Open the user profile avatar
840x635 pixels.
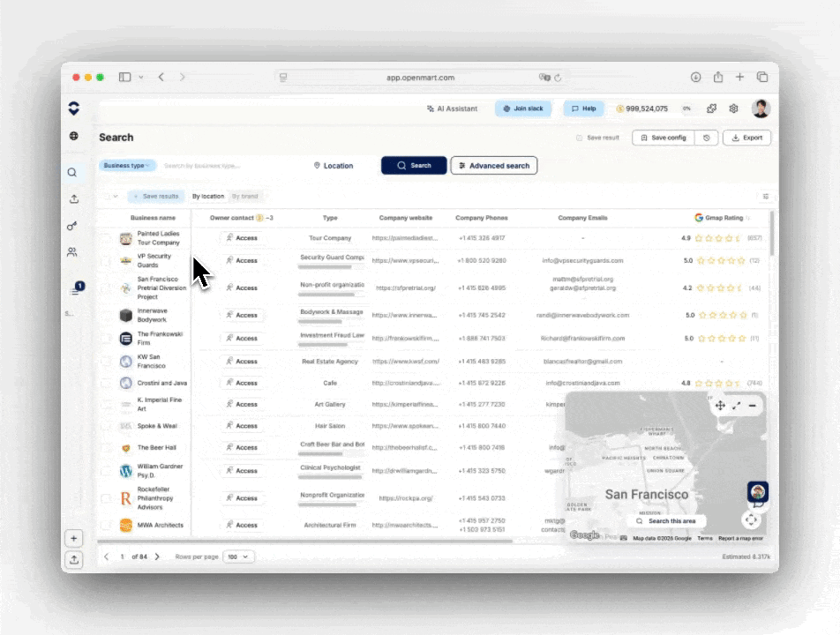point(761,108)
